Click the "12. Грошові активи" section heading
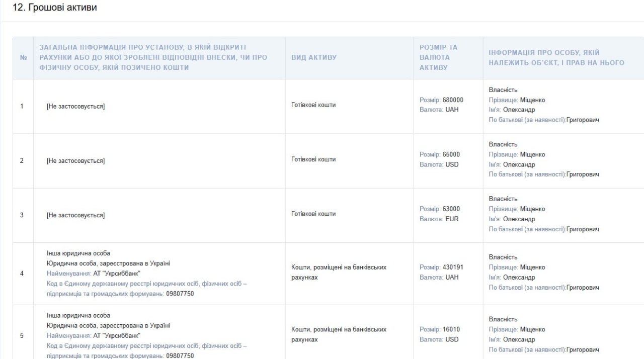This screenshot has width=644, height=359. (55, 8)
